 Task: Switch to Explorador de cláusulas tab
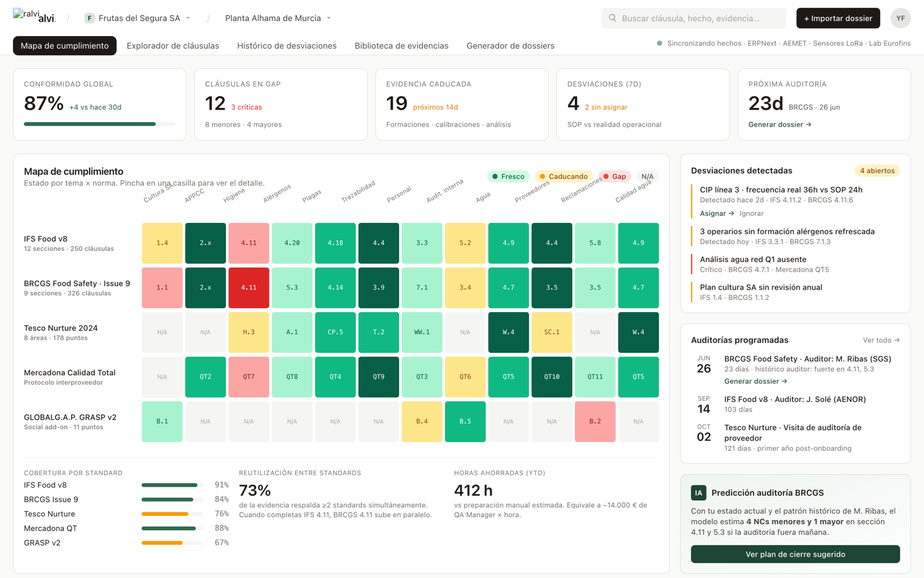pos(173,46)
